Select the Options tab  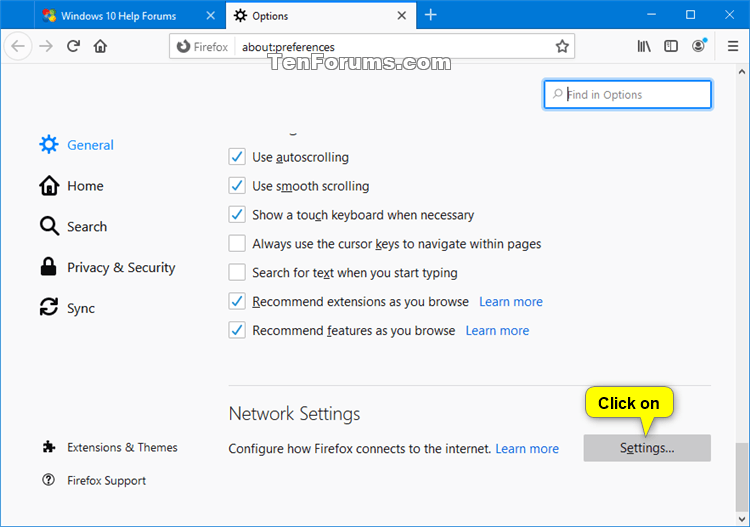click(x=320, y=16)
